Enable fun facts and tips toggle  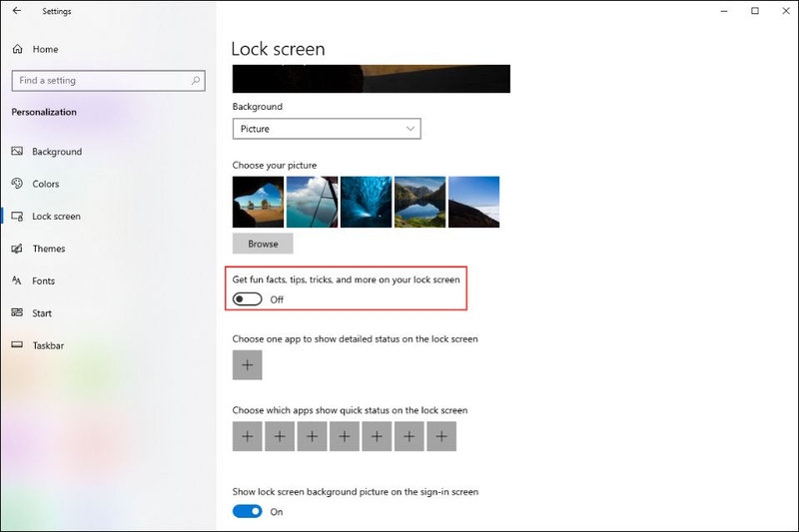click(247, 299)
